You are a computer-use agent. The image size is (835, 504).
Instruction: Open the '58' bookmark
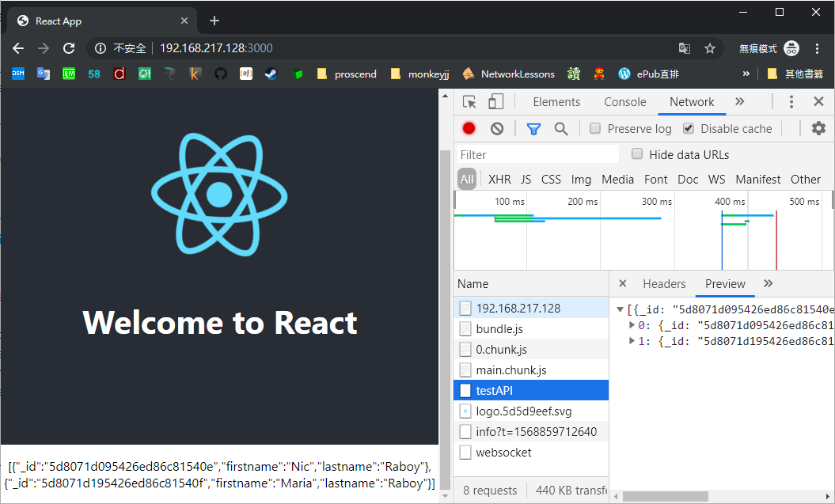click(93, 74)
